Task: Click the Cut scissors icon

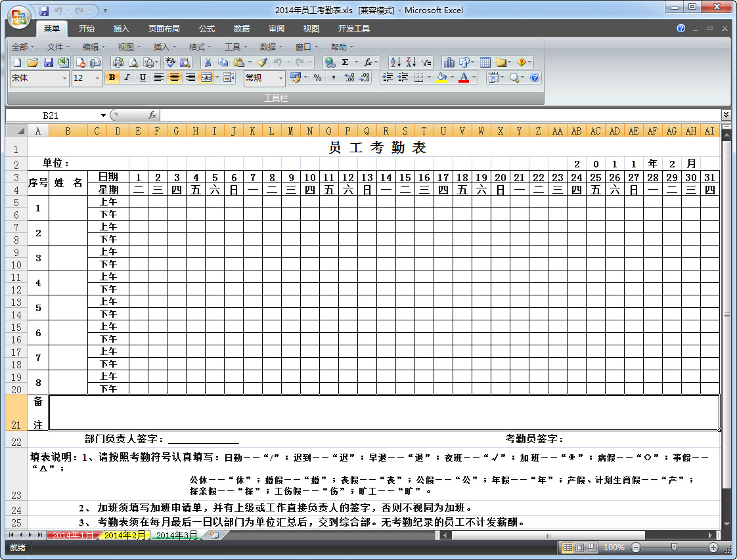Action: tap(208, 62)
